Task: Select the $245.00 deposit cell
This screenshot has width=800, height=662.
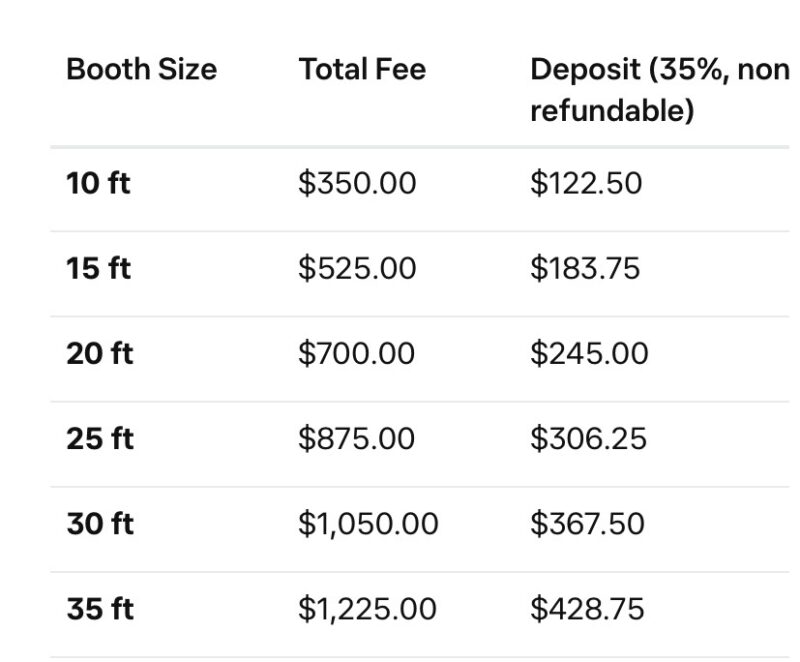Action: tap(589, 354)
